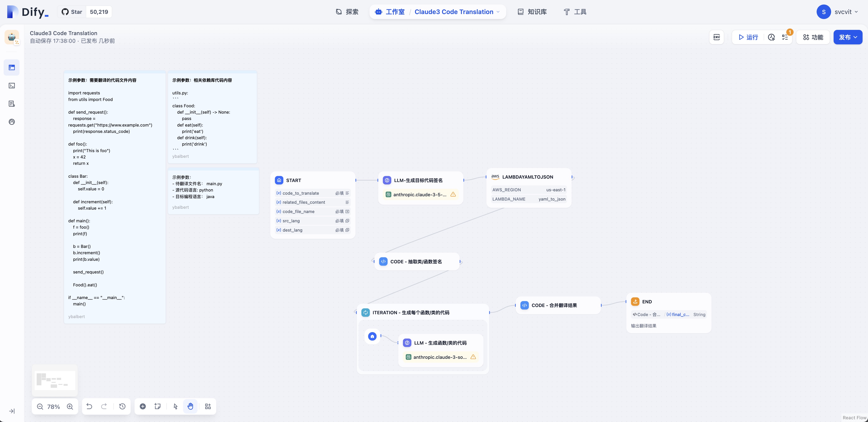The image size is (868, 422).
Task: Click the 运行 run button
Action: point(748,37)
